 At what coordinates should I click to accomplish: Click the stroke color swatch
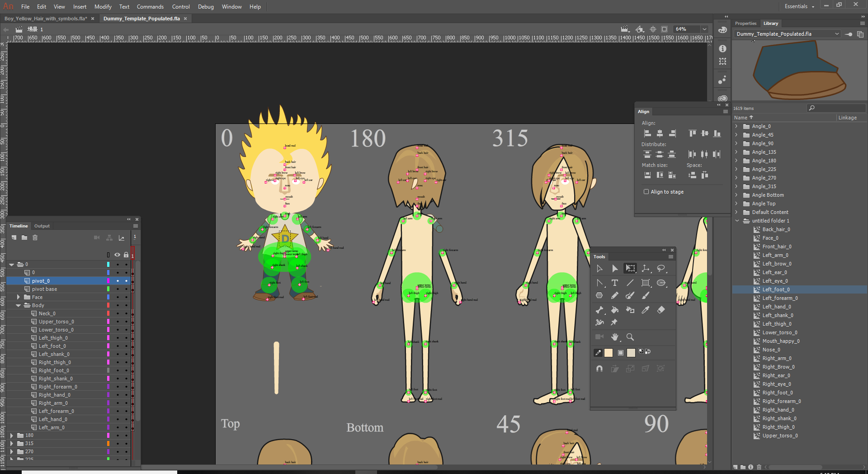[609, 353]
